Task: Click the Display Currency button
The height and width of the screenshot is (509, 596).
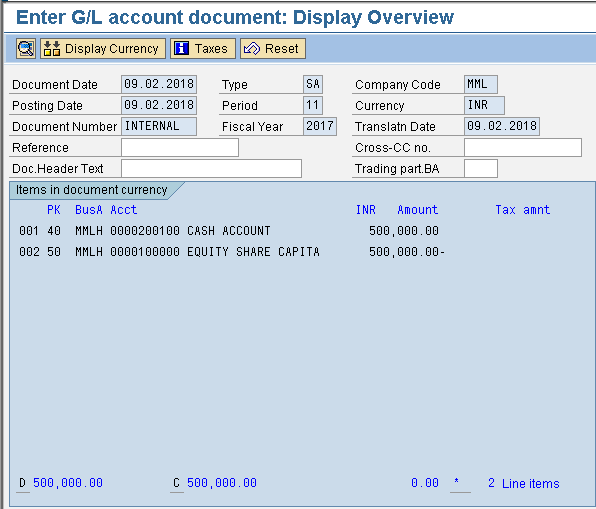Action: 103,49
